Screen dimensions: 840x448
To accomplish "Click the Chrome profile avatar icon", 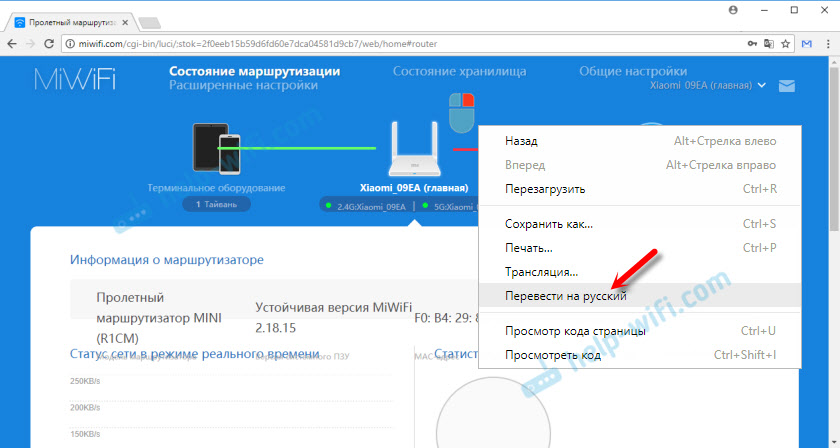I will (x=733, y=10).
